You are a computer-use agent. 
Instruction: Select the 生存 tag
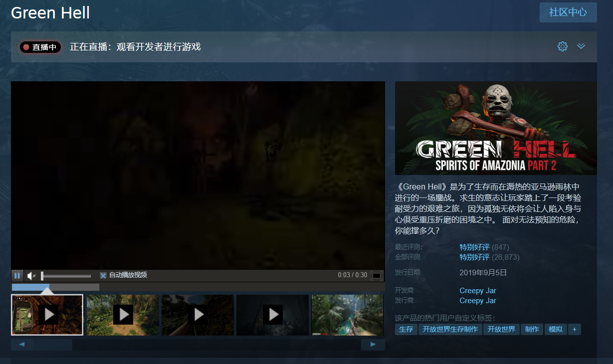(x=406, y=329)
